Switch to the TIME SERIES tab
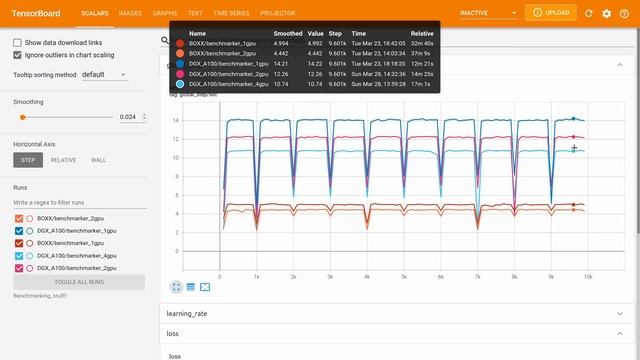Image resolution: width=640 pixels, height=360 pixels. tap(231, 13)
